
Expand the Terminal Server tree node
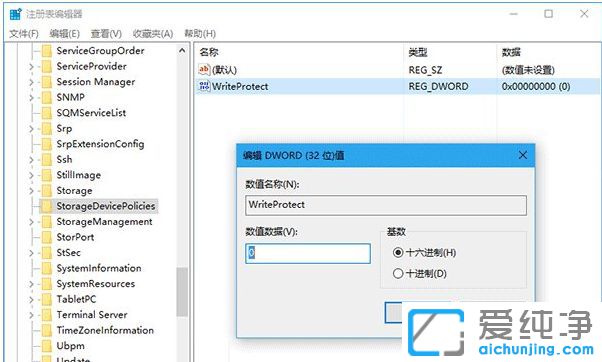point(31,315)
